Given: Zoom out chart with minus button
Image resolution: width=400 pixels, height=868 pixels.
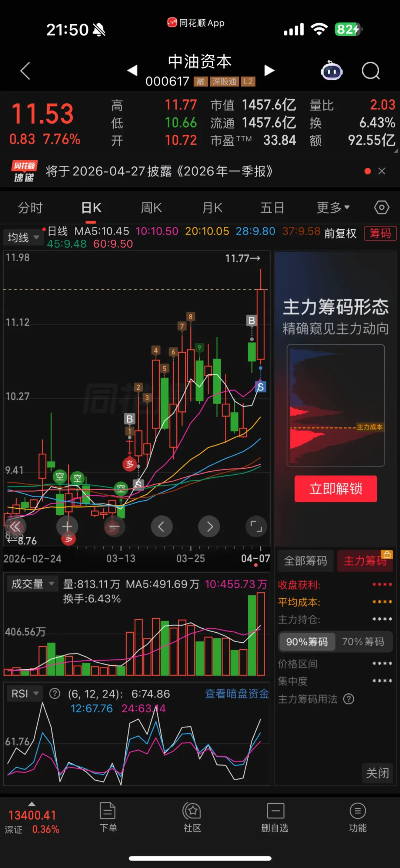Looking at the screenshot, I should 114,526.
